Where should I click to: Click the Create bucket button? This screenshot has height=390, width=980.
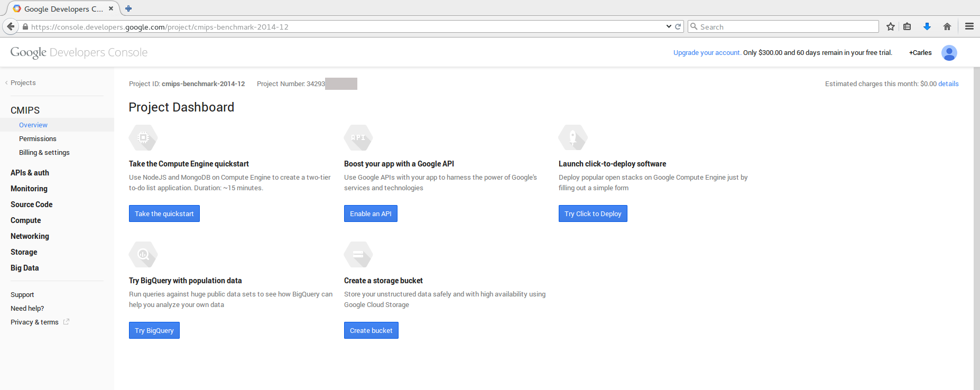(x=371, y=330)
